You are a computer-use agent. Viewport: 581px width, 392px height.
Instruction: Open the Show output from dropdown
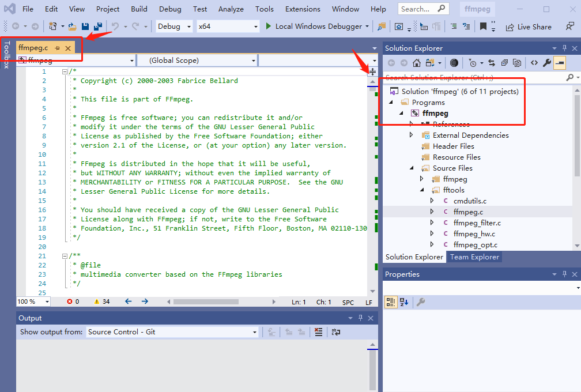coord(172,332)
